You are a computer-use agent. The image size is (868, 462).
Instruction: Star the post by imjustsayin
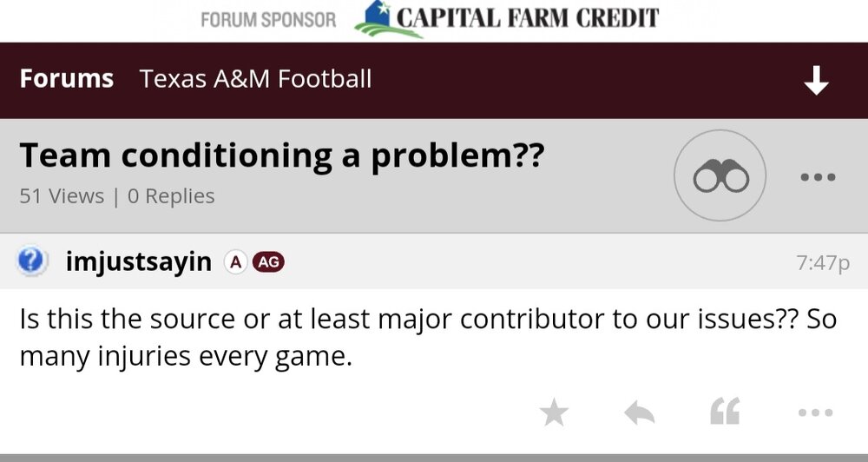coord(554,412)
